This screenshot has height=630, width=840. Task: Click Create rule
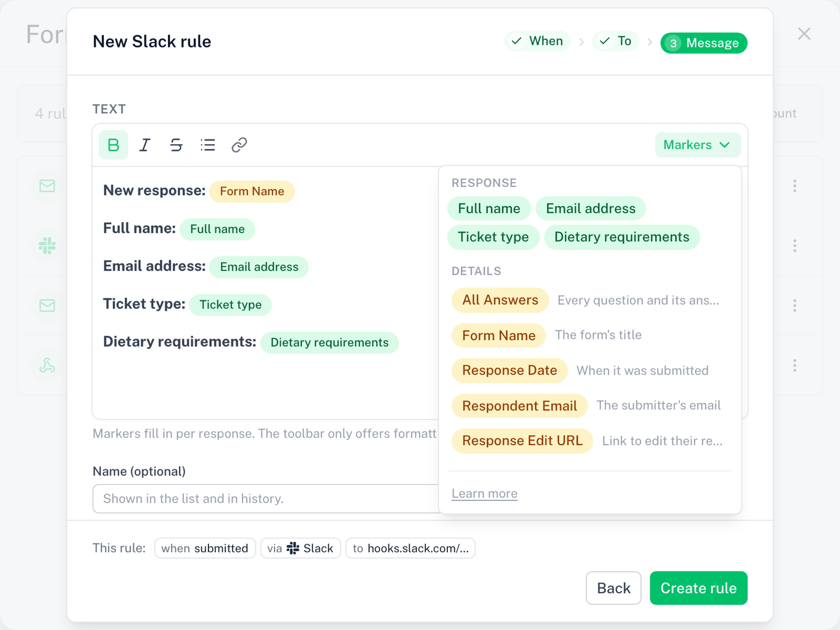click(x=698, y=588)
